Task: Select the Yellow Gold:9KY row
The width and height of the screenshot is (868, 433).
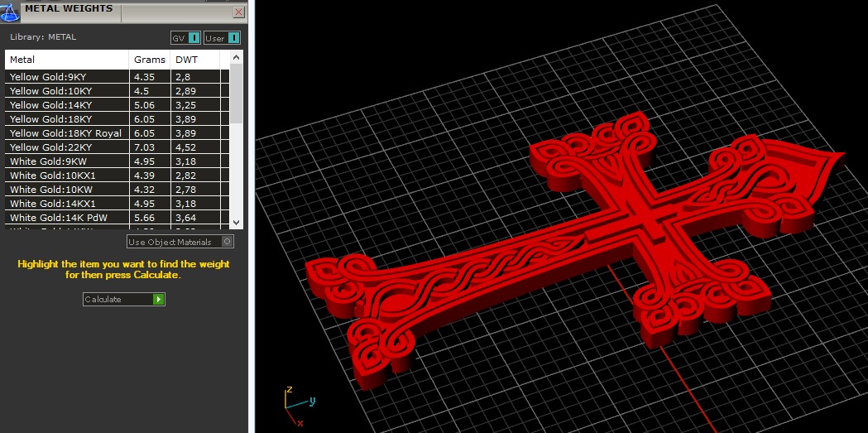Action: (117, 77)
